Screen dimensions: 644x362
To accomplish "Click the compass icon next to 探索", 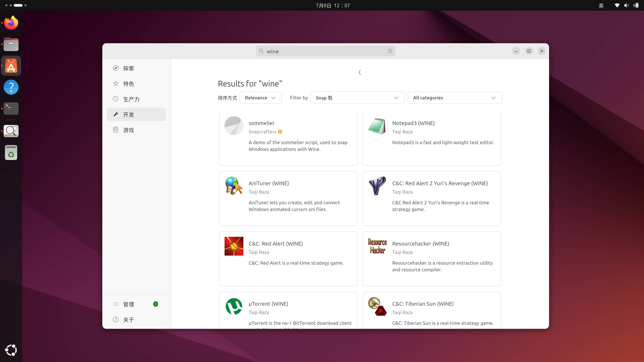I will (116, 68).
